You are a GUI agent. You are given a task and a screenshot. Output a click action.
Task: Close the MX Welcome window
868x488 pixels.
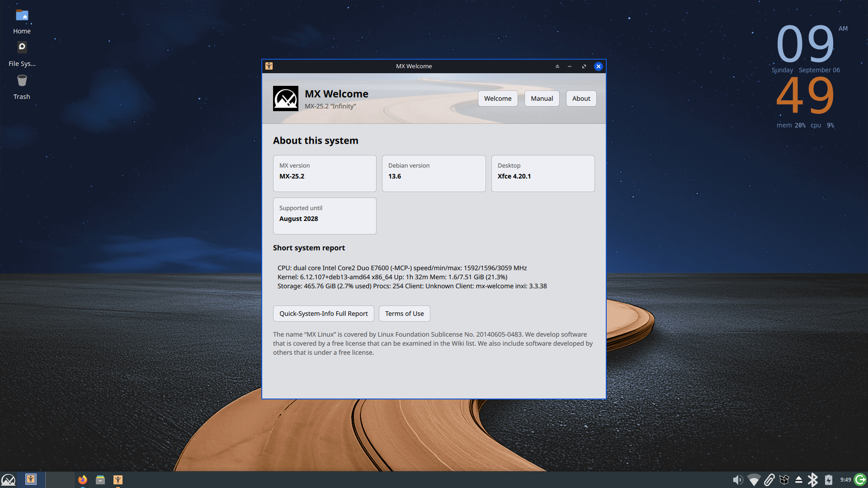point(599,66)
